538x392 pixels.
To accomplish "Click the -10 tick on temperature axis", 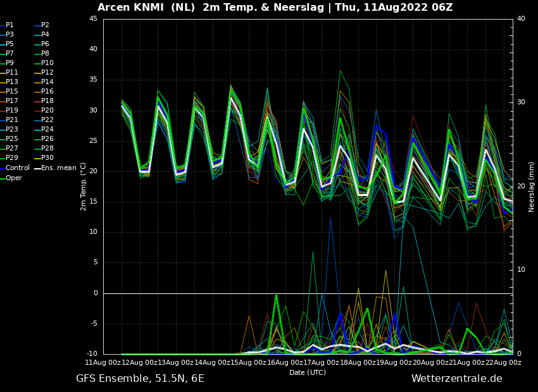I will tap(92, 354).
